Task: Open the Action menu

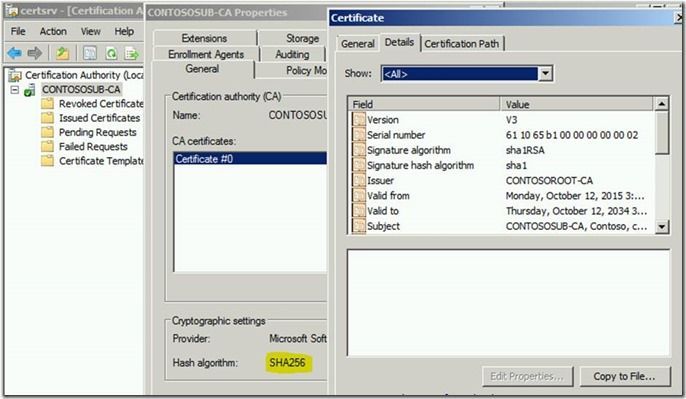Action: click(x=53, y=32)
